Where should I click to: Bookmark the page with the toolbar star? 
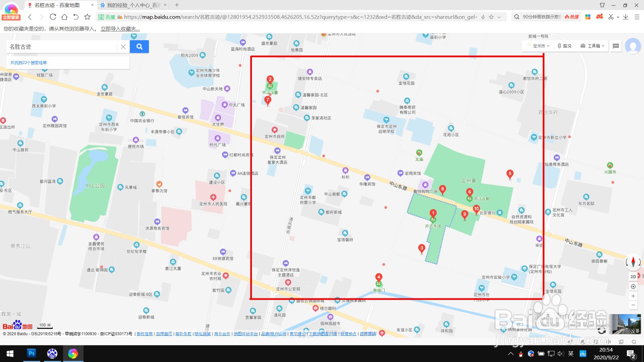[x=87, y=17]
